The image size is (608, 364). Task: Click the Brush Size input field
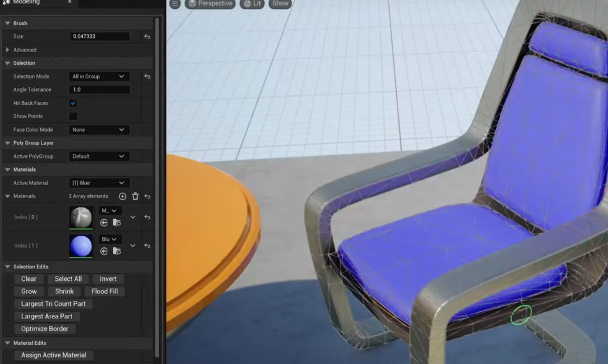pos(99,37)
